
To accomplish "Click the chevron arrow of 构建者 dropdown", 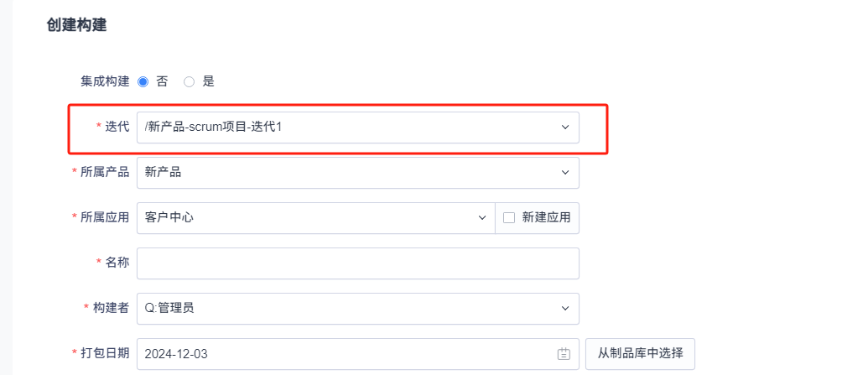I will coord(564,309).
